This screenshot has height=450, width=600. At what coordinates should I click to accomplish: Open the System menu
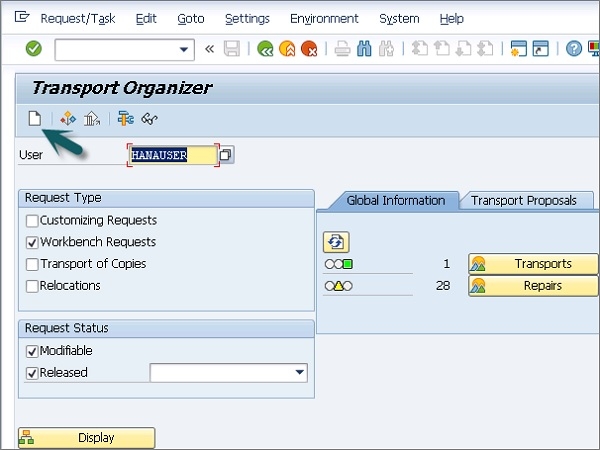[399, 19]
